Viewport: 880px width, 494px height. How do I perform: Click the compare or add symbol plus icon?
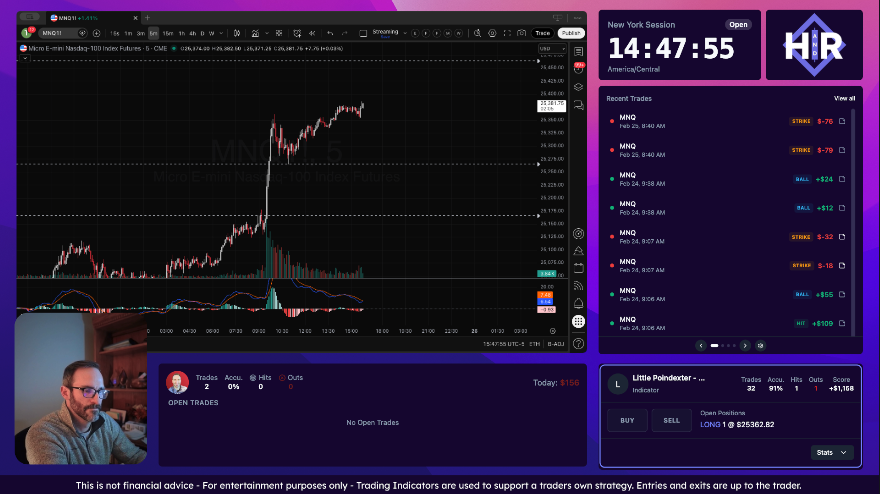click(97, 33)
